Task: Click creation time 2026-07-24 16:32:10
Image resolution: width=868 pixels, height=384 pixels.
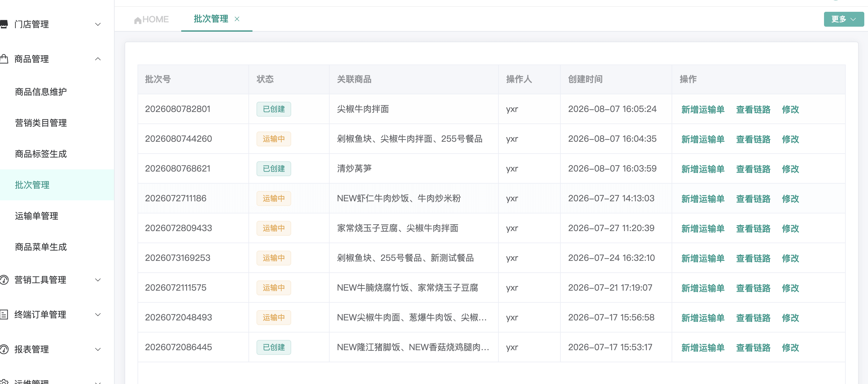Action: pyautogui.click(x=611, y=258)
